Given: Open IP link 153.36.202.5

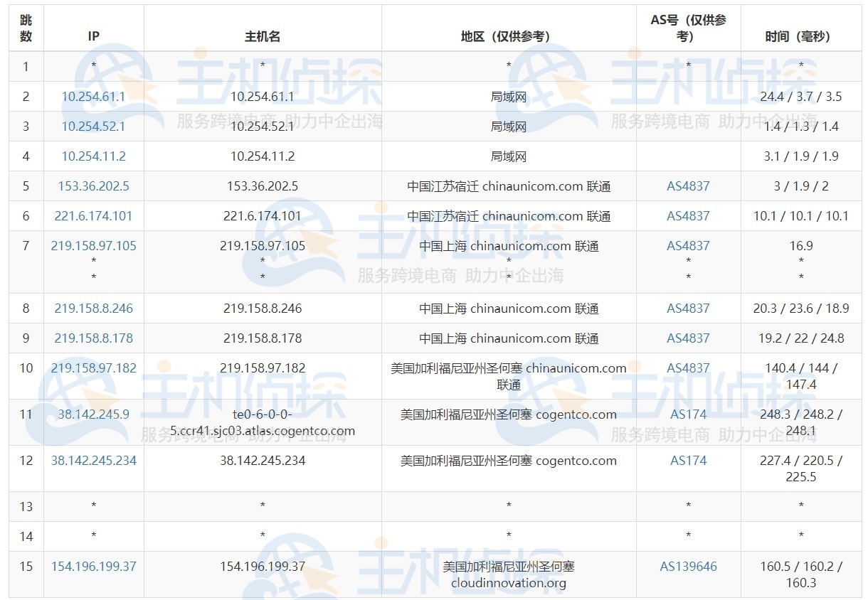Looking at the screenshot, I should click(93, 186).
